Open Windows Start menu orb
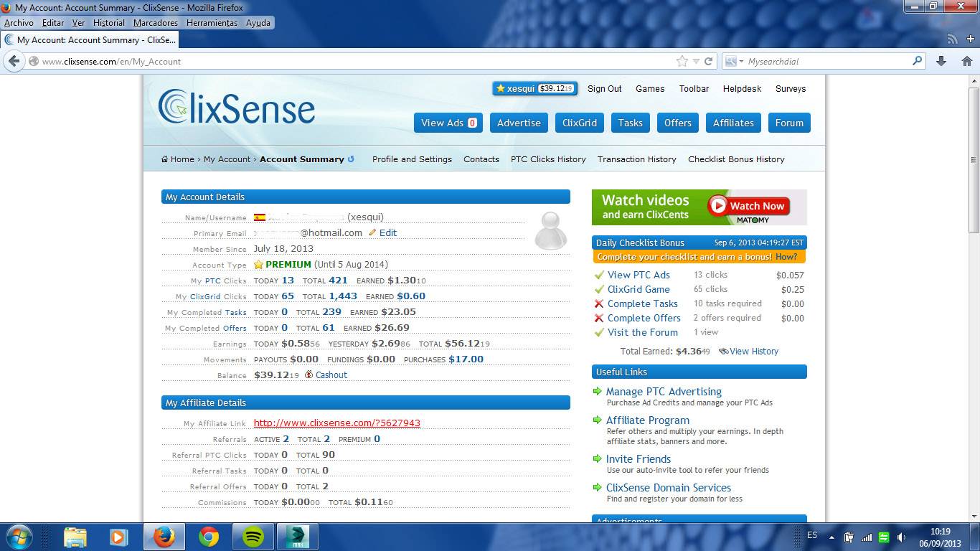Screen dimensions: 980x551 [19, 537]
